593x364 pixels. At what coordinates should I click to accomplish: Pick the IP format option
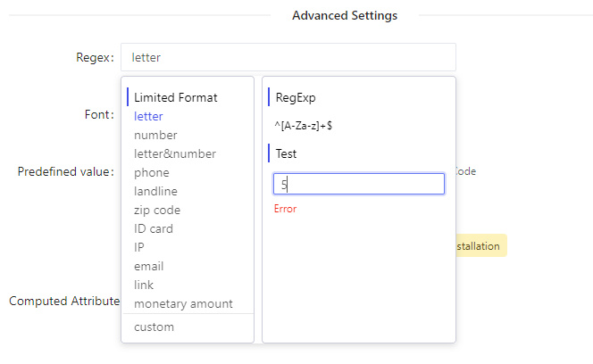[x=138, y=247]
